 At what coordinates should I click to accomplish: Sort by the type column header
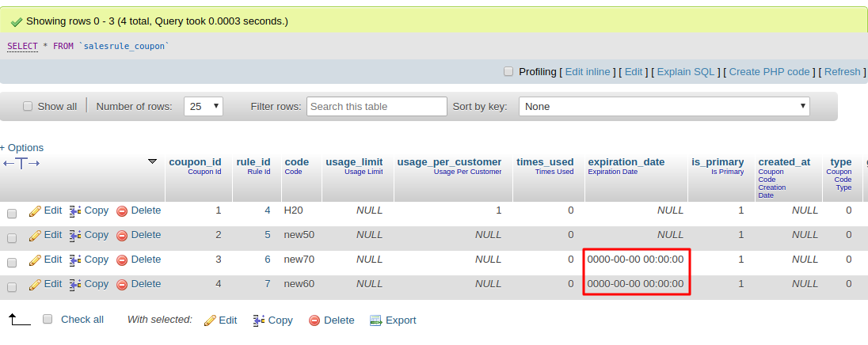coord(841,162)
